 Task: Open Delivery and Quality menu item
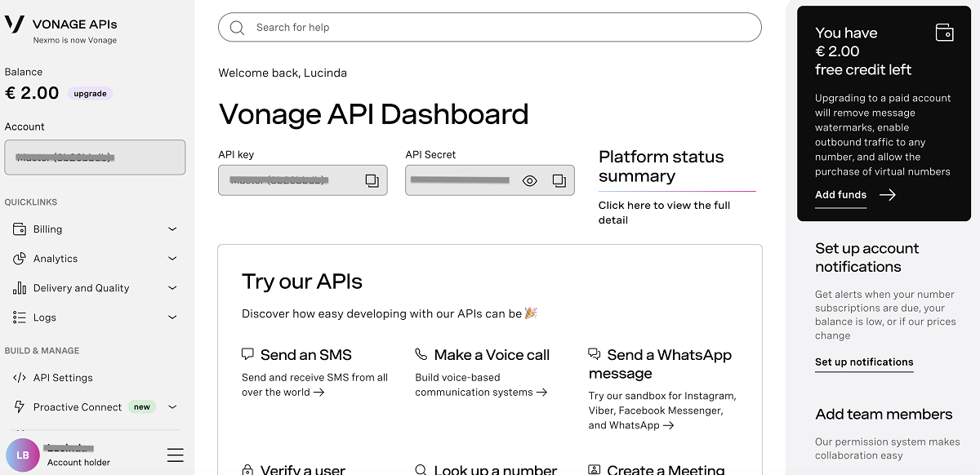81,288
